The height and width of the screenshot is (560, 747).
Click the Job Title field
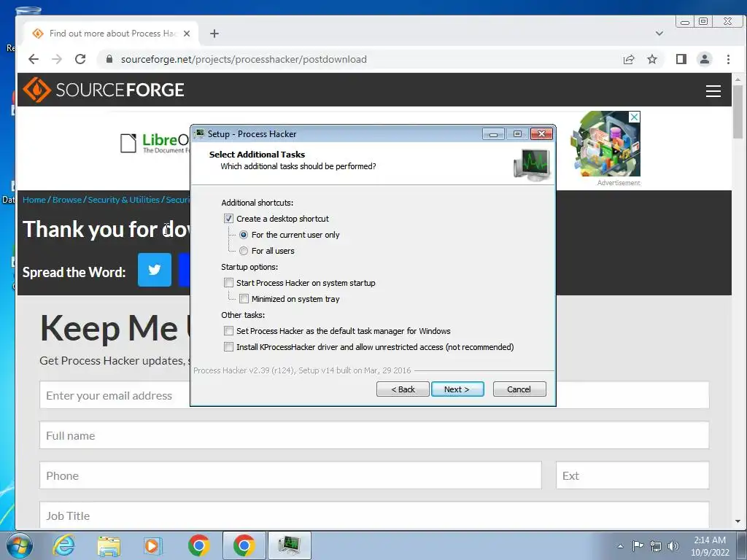[x=374, y=516]
